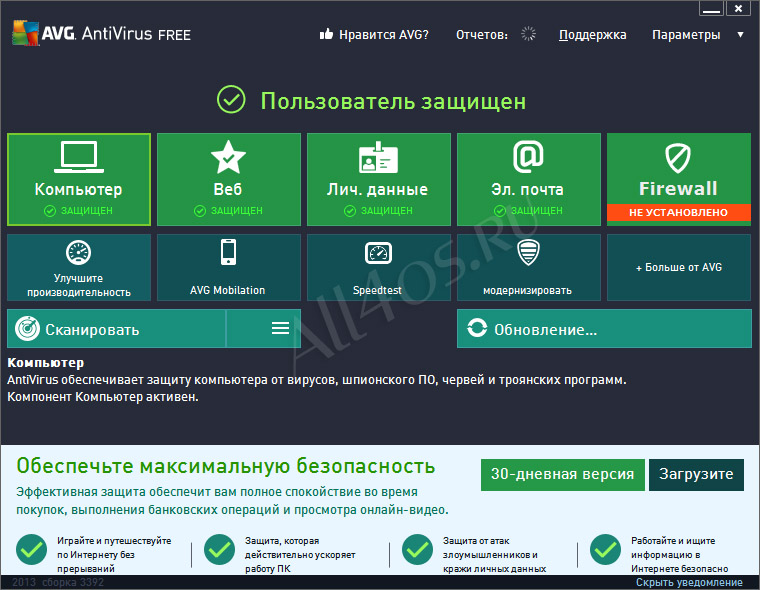Click the Веб star icon
The image size is (760, 590).
[228, 157]
